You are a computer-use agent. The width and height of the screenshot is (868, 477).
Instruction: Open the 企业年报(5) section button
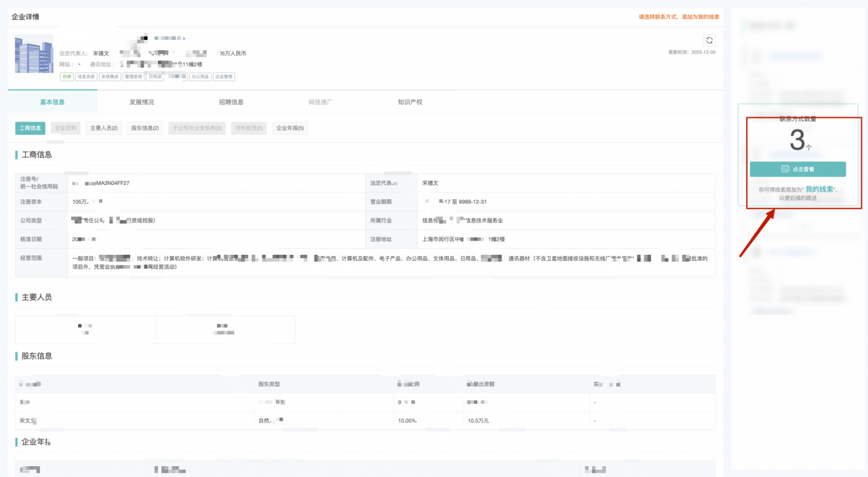(290, 128)
